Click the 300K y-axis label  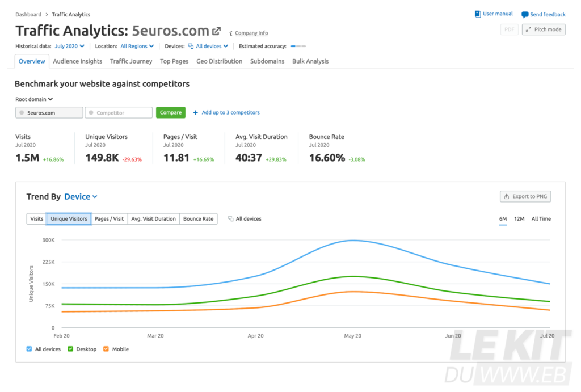click(x=49, y=240)
